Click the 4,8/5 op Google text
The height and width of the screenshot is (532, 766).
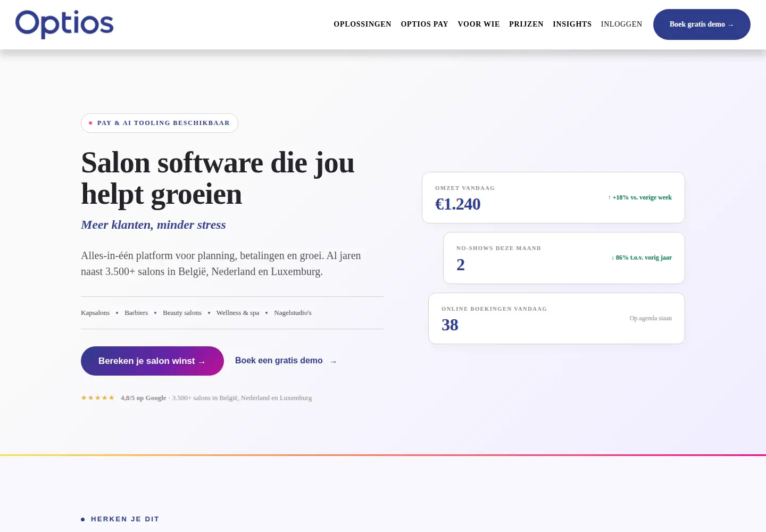[143, 398]
